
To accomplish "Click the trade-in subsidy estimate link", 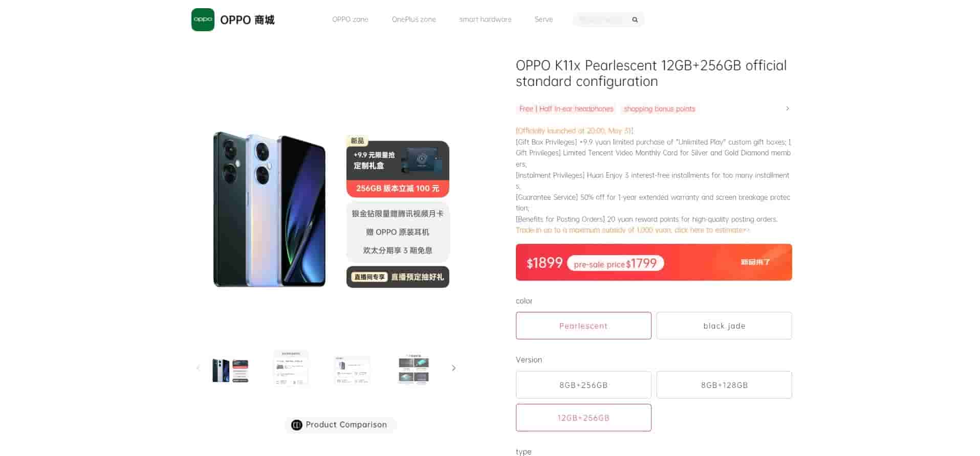I will (633, 230).
